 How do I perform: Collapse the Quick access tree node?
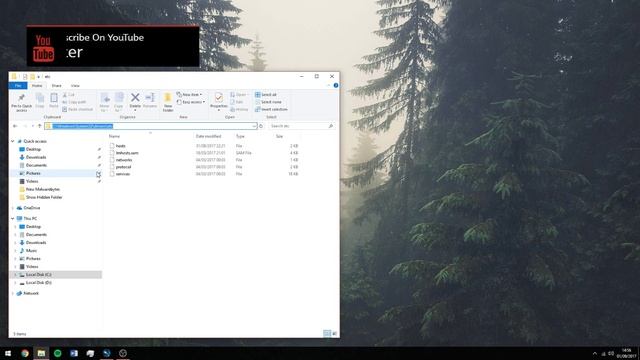13,141
